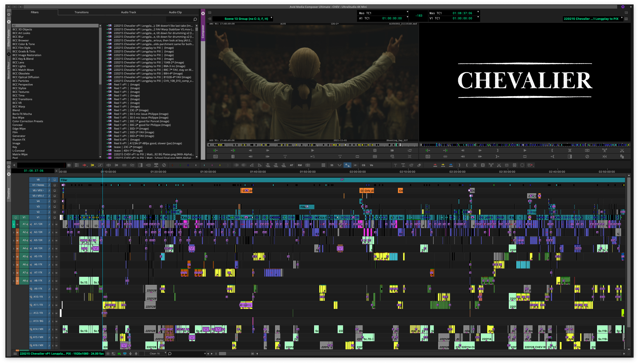Toggle mute on source track A2
The width and height of the screenshot is (639, 364).
tap(17, 232)
